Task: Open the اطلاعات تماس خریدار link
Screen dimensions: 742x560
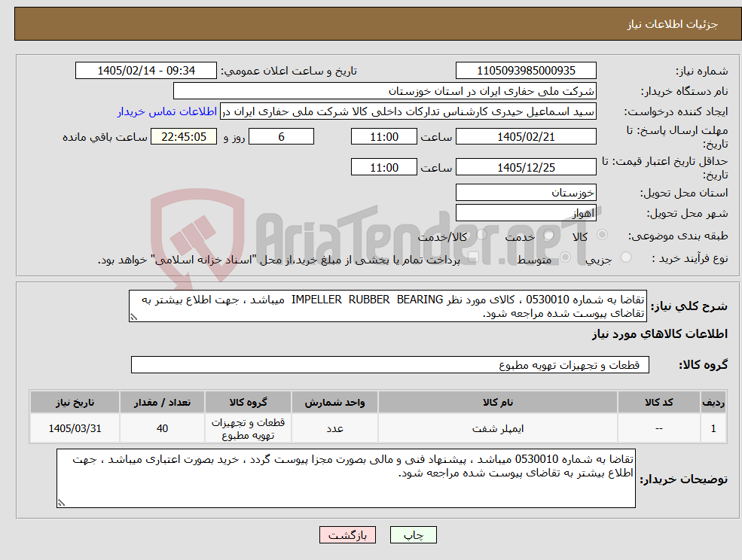Action: tap(167, 111)
